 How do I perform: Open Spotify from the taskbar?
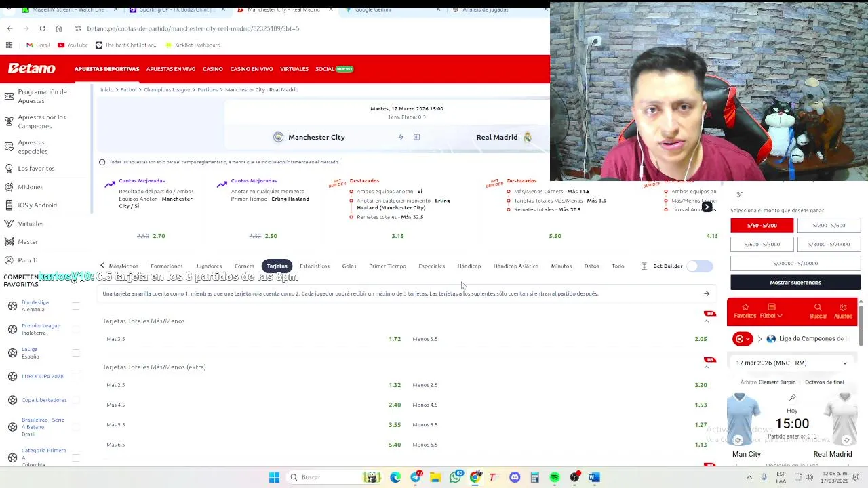coord(555,478)
